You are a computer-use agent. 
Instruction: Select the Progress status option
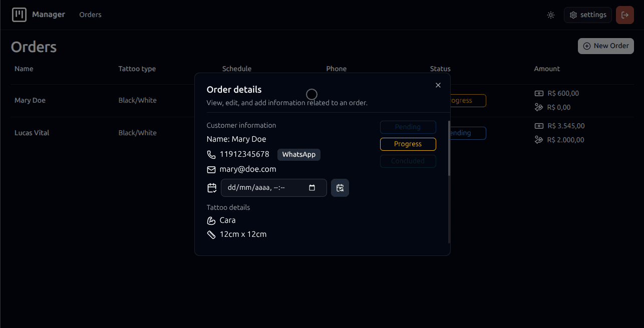tap(408, 144)
